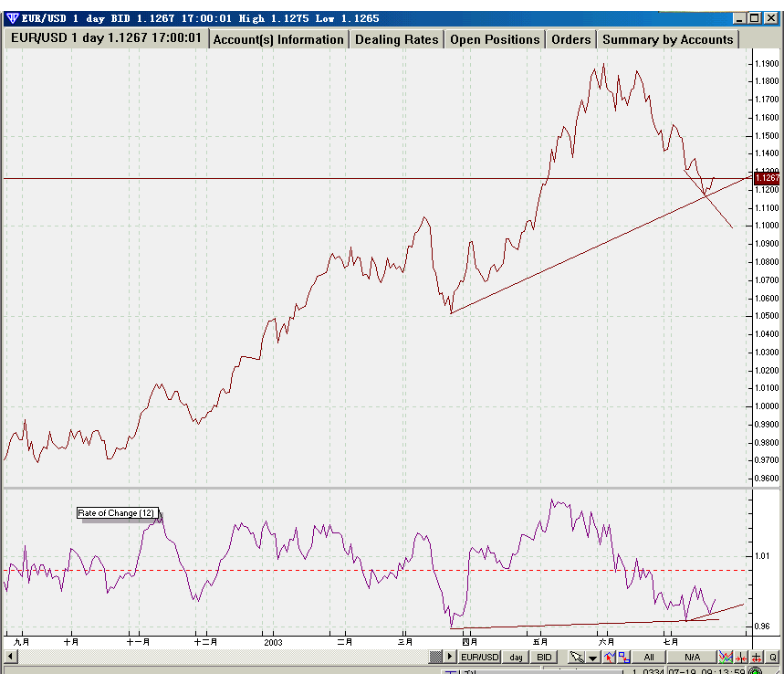Click the Rate of Change (12) label
Viewport: 784px width, 674px height.
click(118, 513)
